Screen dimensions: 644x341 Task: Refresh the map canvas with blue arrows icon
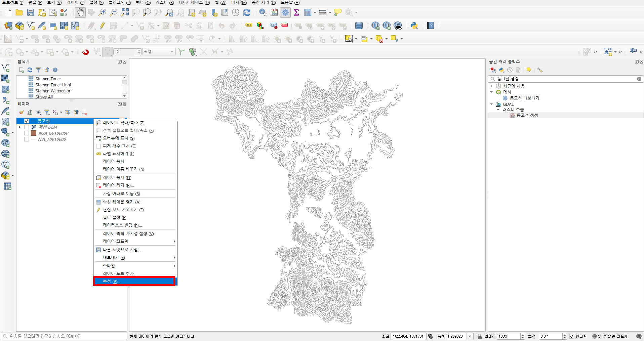(x=247, y=13)
